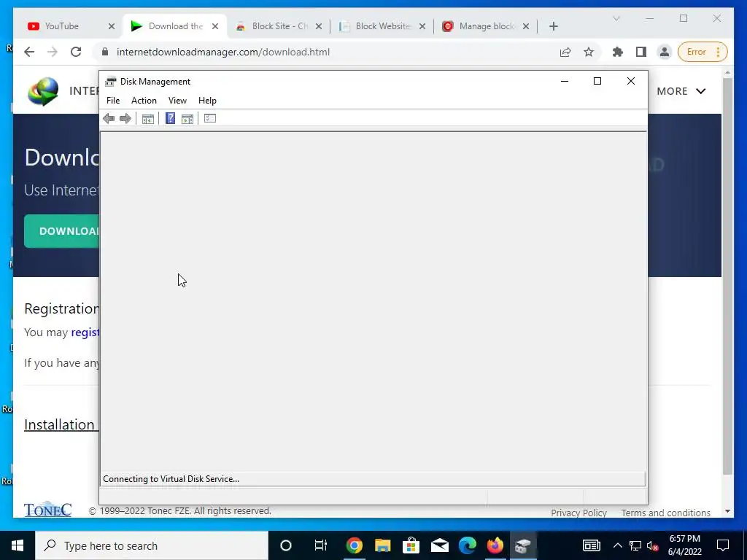Click the Terms and conditions link
The image size is (747, 560).
coord(665,513)
